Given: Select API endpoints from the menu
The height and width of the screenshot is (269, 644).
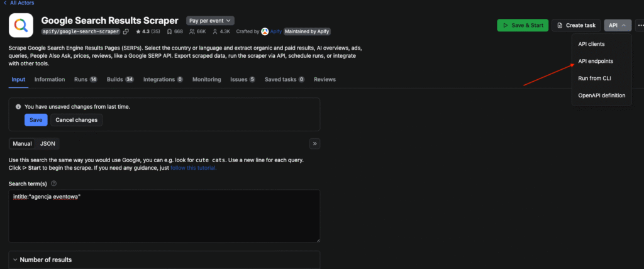Looking at the screenshot, I should point(596,61).
